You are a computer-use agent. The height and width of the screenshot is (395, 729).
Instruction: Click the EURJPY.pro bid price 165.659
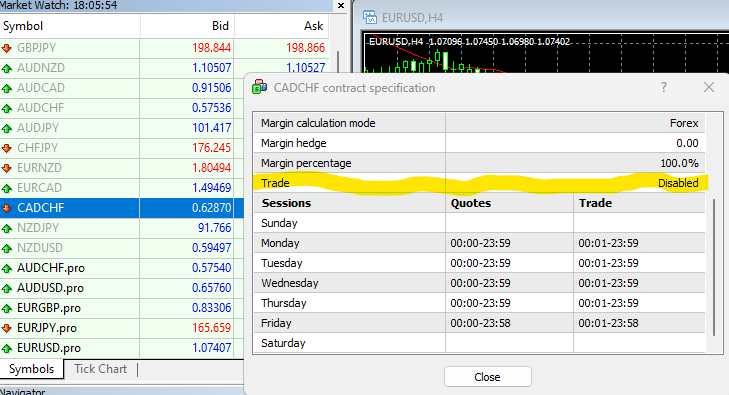pyautogui.click(x=212, y=328)
